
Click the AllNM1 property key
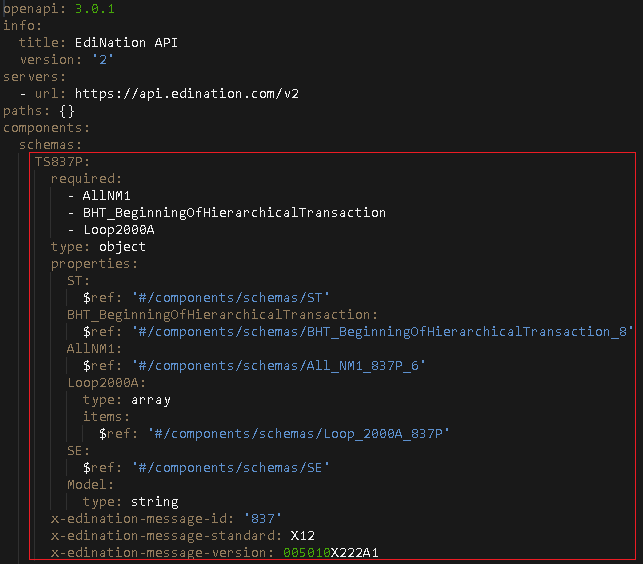point(94,349)
